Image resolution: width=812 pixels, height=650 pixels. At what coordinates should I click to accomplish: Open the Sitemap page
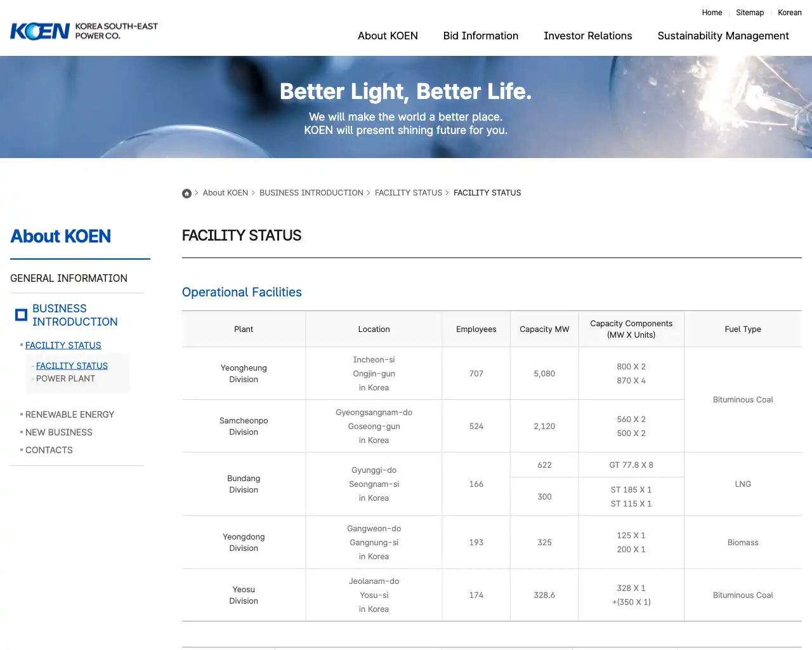click(750, 13)
